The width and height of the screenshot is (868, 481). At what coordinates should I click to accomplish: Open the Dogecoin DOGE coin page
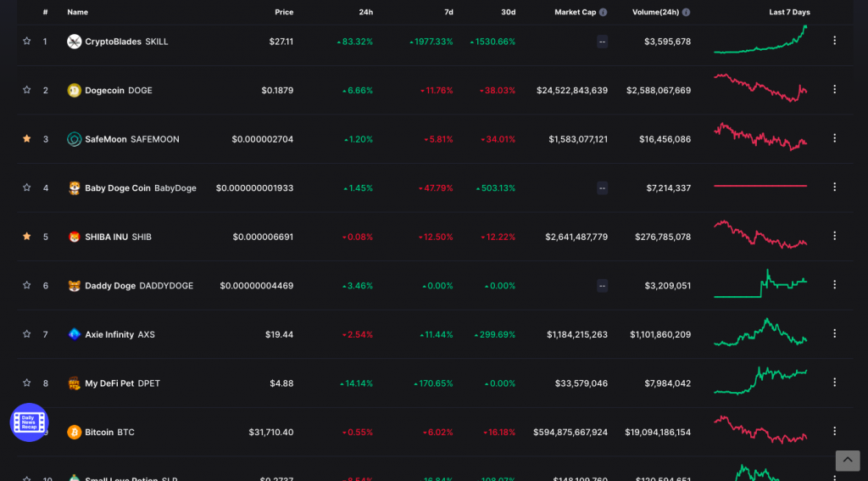click(x=119, y=90)
